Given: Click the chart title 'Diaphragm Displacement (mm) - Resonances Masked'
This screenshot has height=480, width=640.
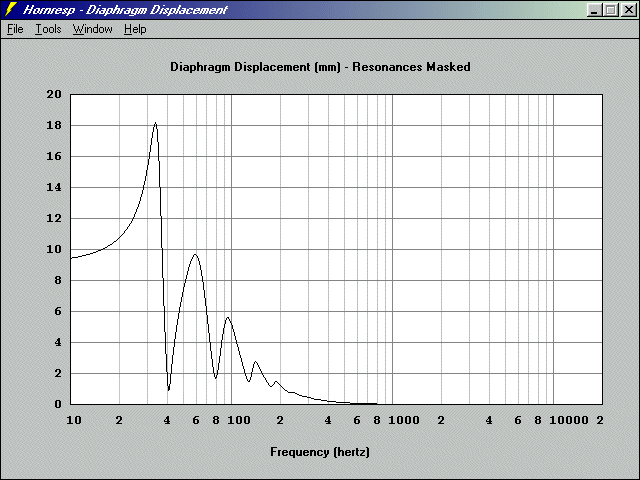Looking at the screenshot, I should point(320,67).
